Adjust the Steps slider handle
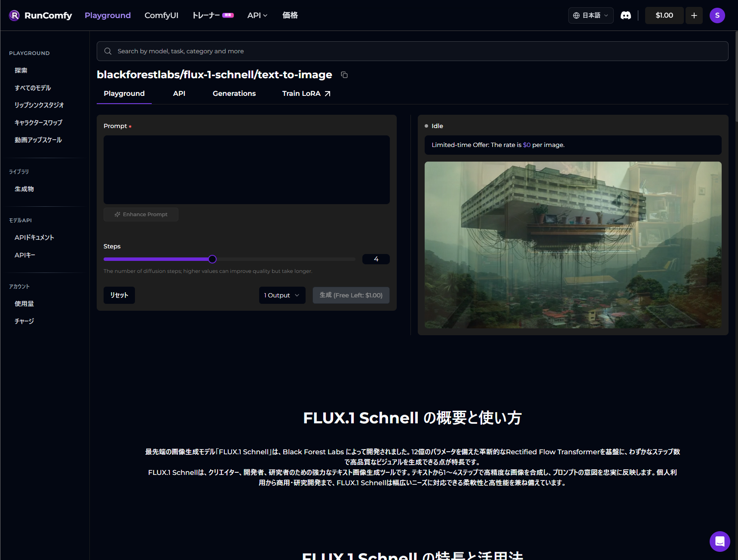 point(212,259)
